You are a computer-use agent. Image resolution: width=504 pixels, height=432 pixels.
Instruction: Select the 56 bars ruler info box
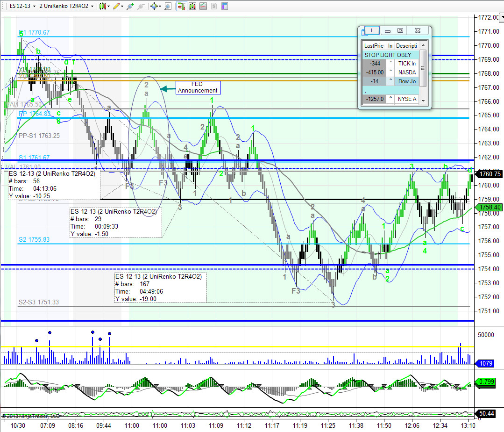54,185
